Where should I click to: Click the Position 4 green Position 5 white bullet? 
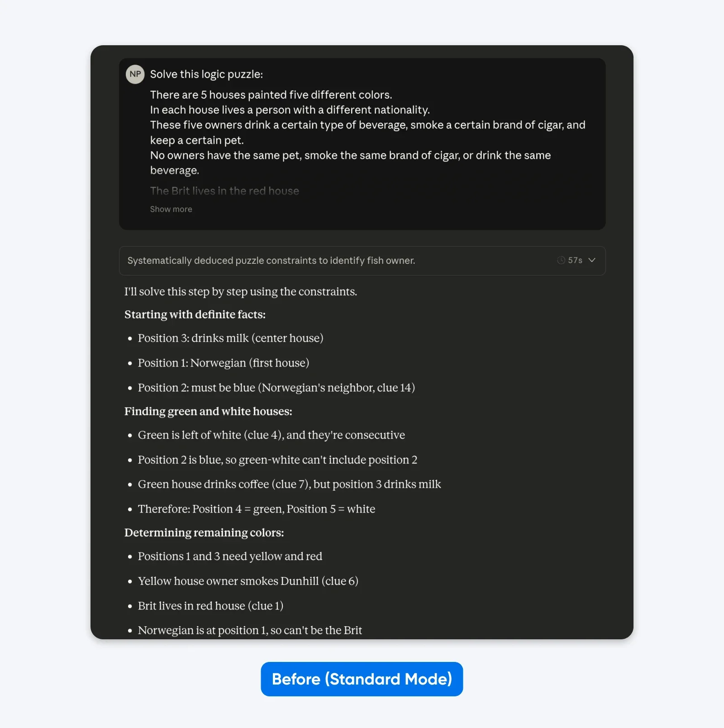coord(256,509)
